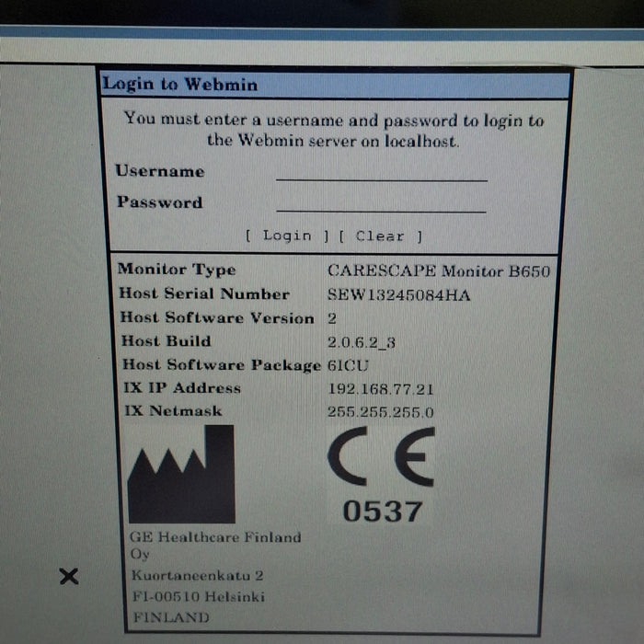
Task: Click 'CARESCAPE Monitor B650' value
Action: point(439,271)
